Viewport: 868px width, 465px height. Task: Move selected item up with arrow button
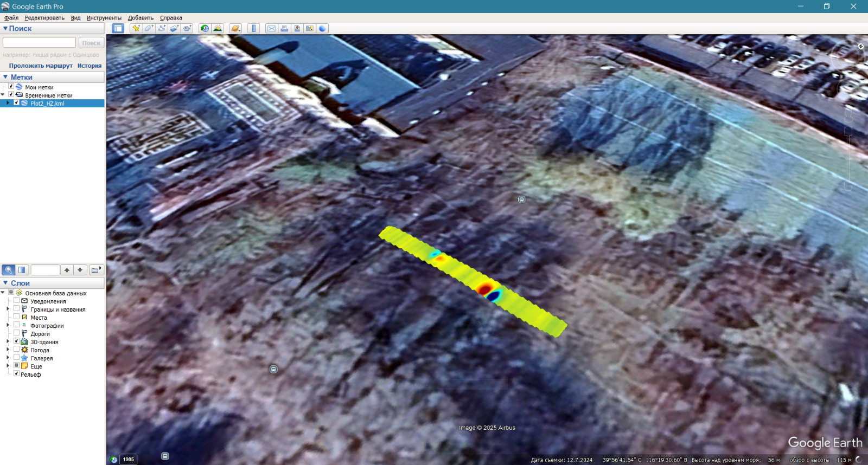coord(67,270)
